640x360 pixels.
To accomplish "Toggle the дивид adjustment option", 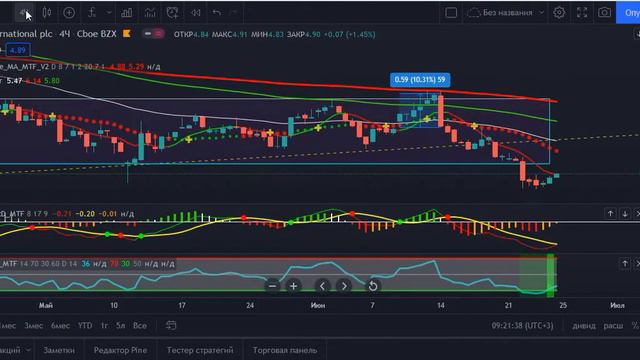I will pyautogui.click(x=584, y=326).
